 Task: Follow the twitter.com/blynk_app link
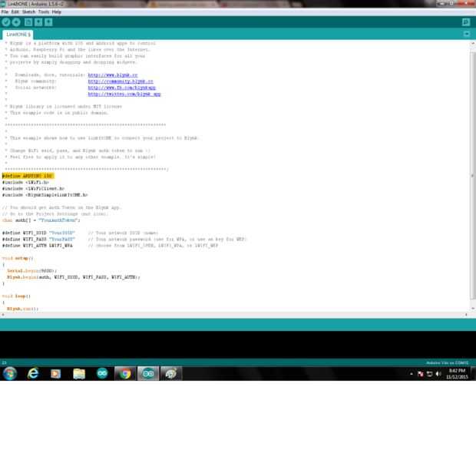pyautogui.click(x=124, y=94)
